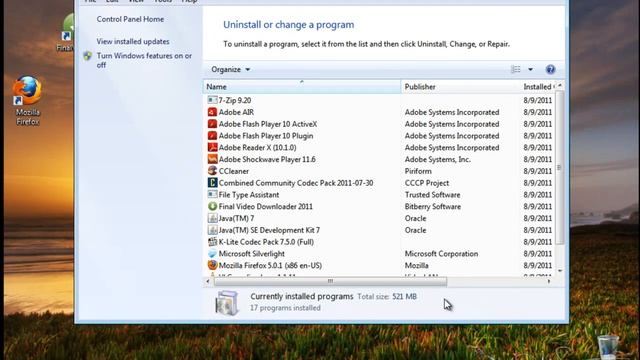Click the Java(TM) 7 icon
The height and width of the screenshot is (360, 640).
click(x=212, y=218)
